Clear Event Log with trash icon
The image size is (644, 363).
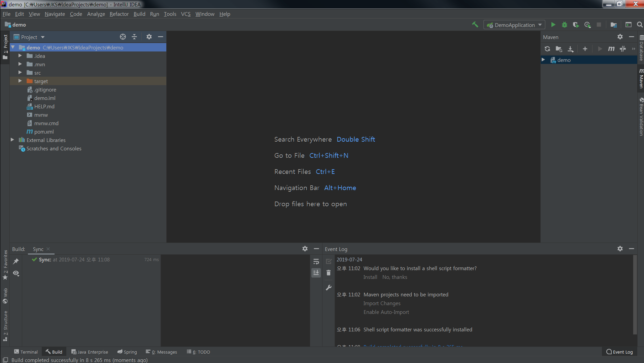click(x=329, y=273)
